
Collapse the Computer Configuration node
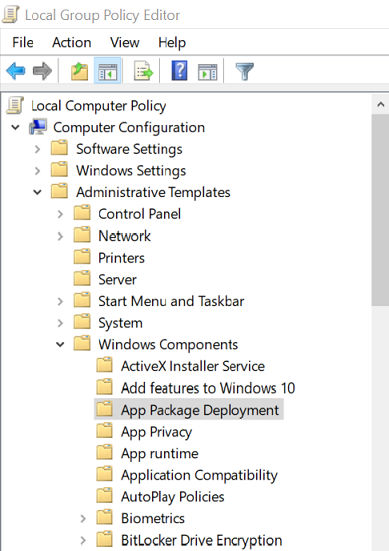(x=15, y=127)
